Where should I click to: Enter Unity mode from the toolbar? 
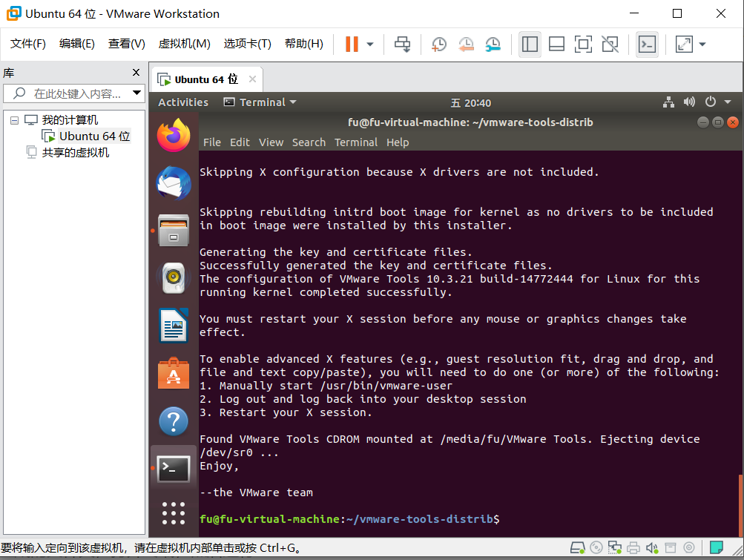click(610, 44)
